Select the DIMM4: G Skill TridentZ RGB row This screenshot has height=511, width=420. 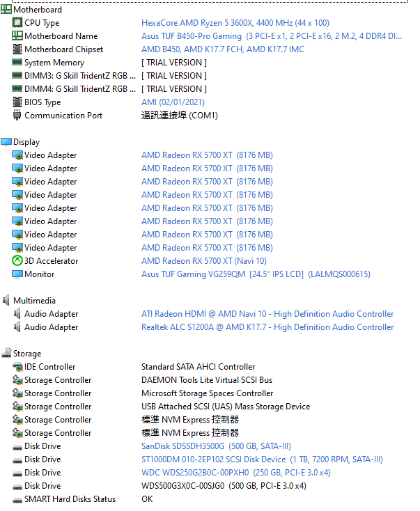pyautogui.click(x=80, y=89)
